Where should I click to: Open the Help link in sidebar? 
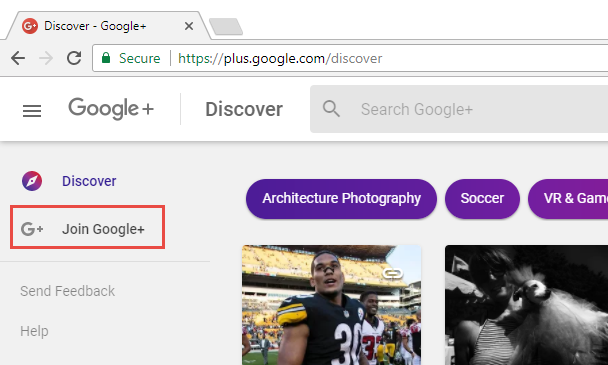34,331
